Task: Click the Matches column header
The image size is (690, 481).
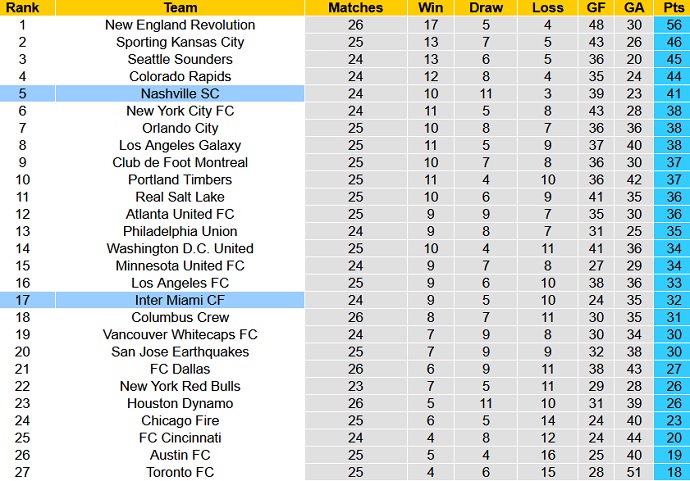Action: (356, 7)
